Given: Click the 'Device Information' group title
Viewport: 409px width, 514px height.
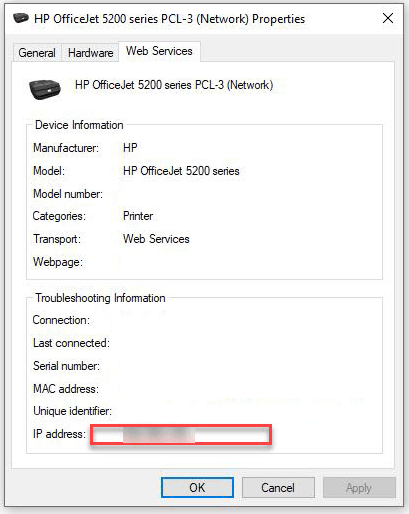Looking at the screenshot, I should 79,125.
